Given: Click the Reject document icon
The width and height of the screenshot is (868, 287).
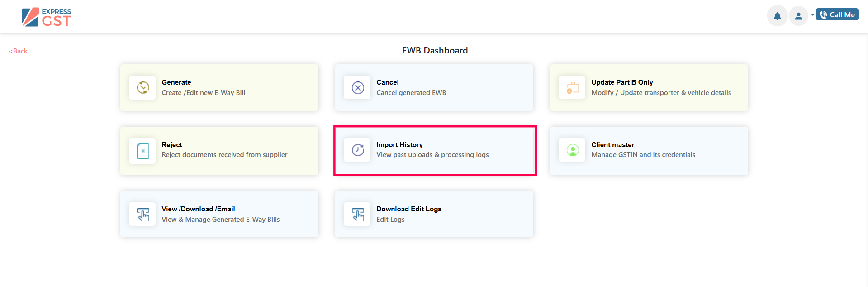Looking at the screenshot, I should (143, 150).
